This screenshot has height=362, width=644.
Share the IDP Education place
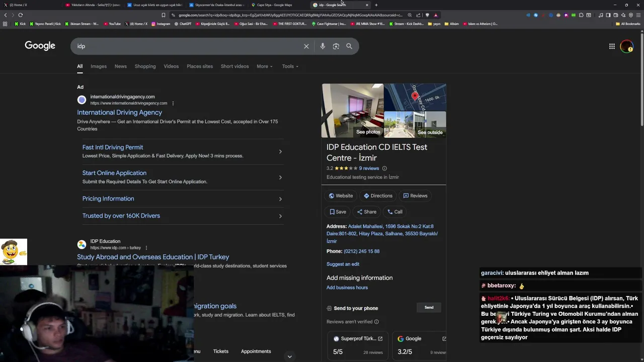[x=367, y=212]
